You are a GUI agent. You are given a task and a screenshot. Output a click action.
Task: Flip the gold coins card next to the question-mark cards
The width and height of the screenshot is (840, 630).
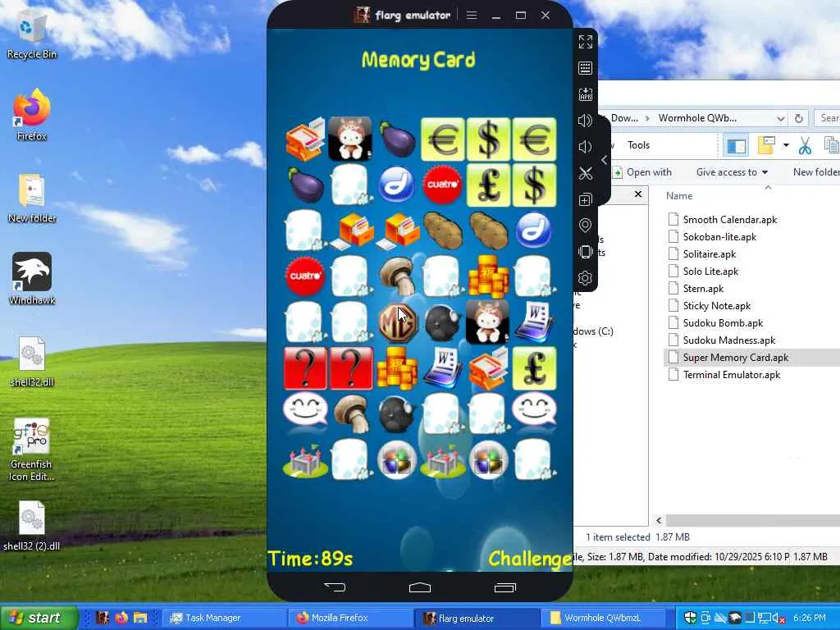(x=396, y=368)
